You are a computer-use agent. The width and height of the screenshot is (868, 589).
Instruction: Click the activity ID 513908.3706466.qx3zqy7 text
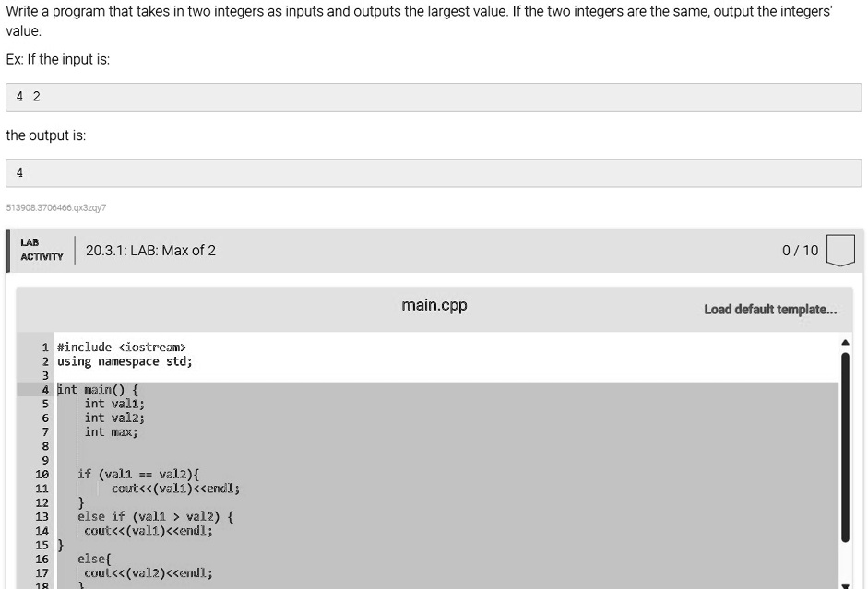coord(56,208)
